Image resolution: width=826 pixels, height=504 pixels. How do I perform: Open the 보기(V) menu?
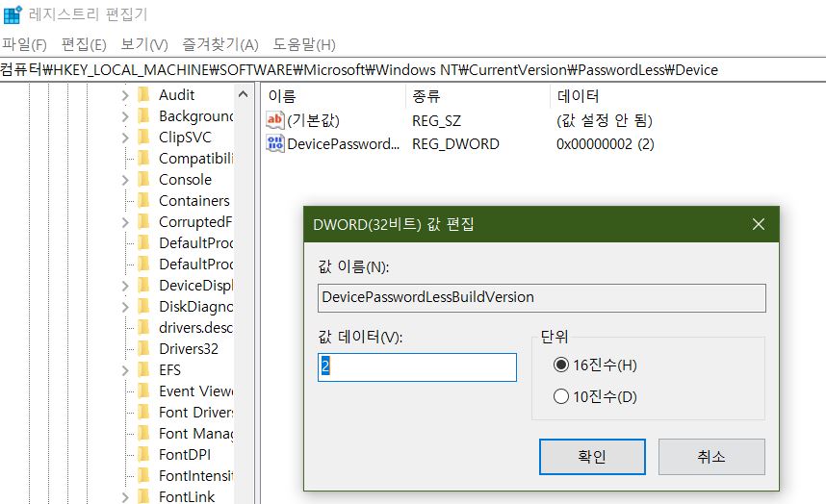point(144,44)
